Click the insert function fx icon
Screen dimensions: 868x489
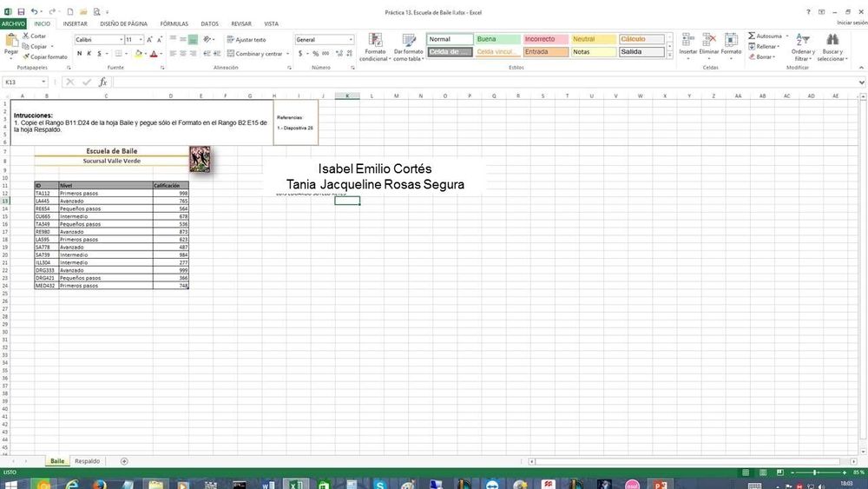point(102,82)
